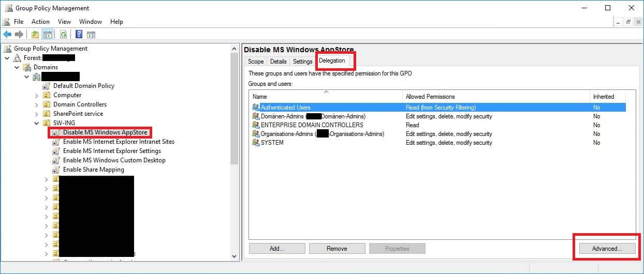Select Enable Share Mapping GPO
This screenshot has height=274, width=644.
click(x=94, y=170)
